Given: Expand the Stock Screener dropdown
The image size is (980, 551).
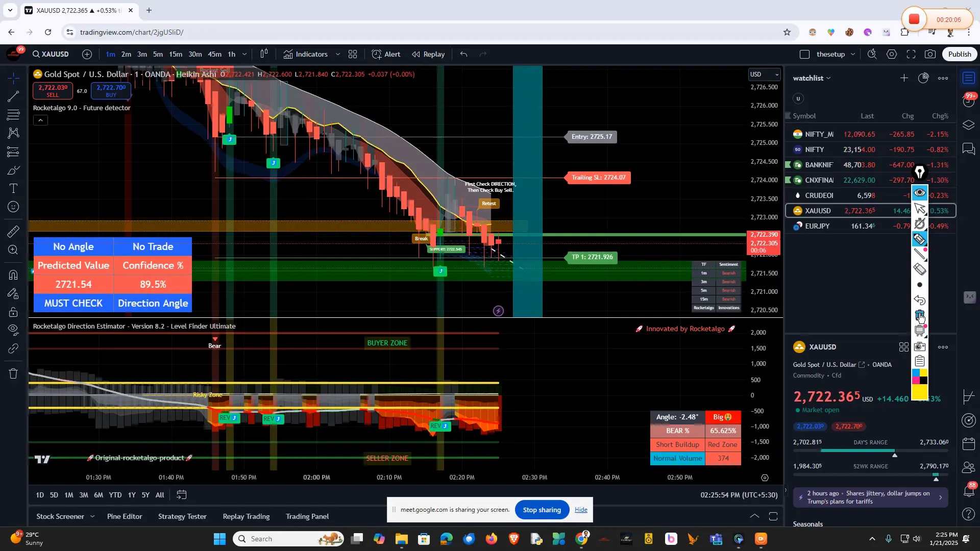Looking at the screenshot, I should tap(92, 516).
